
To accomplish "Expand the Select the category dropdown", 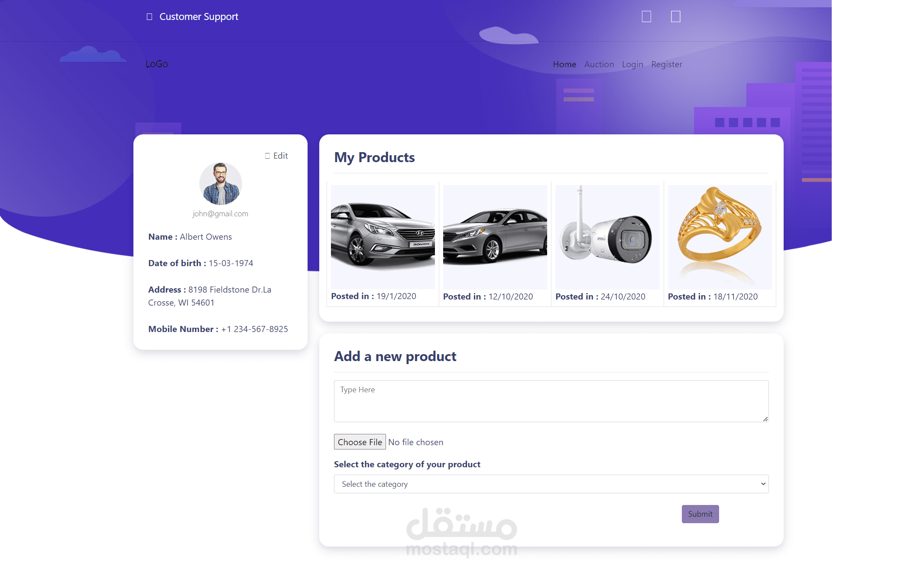I will (x=551, y=484).
